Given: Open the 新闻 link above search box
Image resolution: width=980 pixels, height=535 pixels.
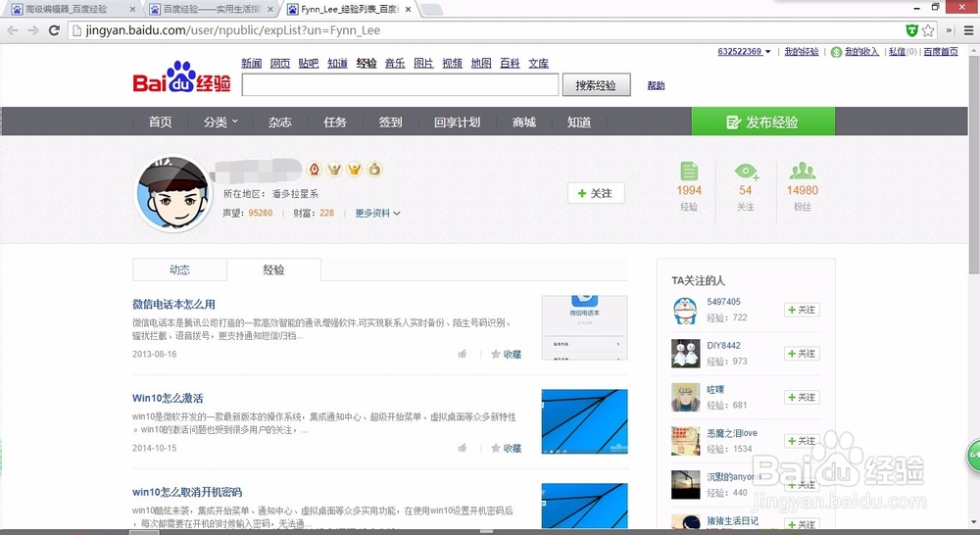Looking at the screenshot, I should point(251,63).
